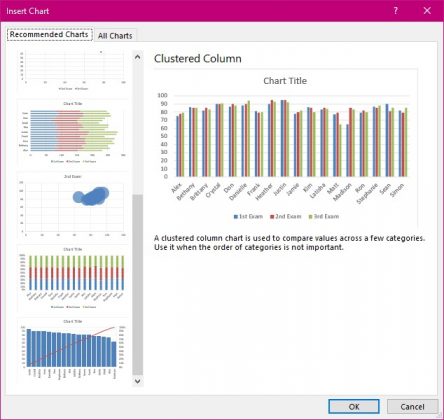
Task: Click the scrollbar track above the thumb
Action: click(137, 129)
